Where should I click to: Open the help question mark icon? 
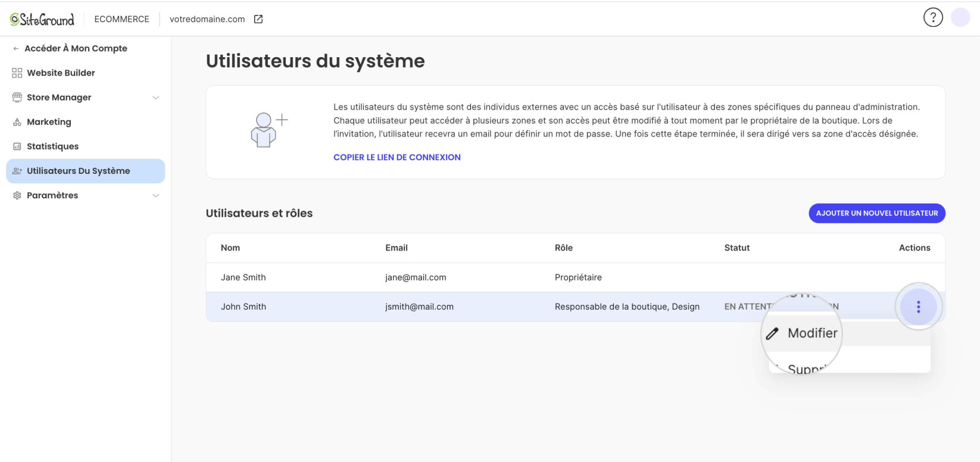(933, 18)
